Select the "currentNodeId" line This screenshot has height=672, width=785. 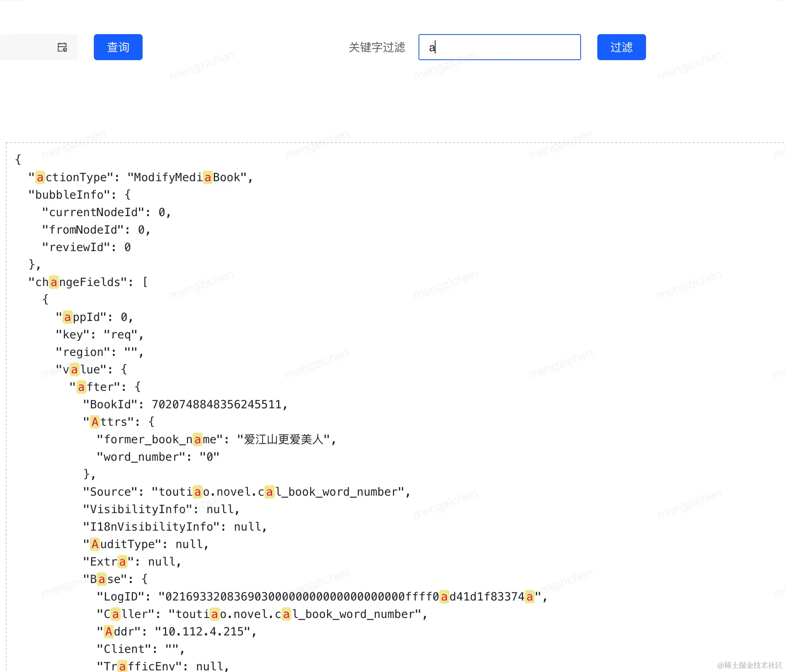click(x=106, y=212)
